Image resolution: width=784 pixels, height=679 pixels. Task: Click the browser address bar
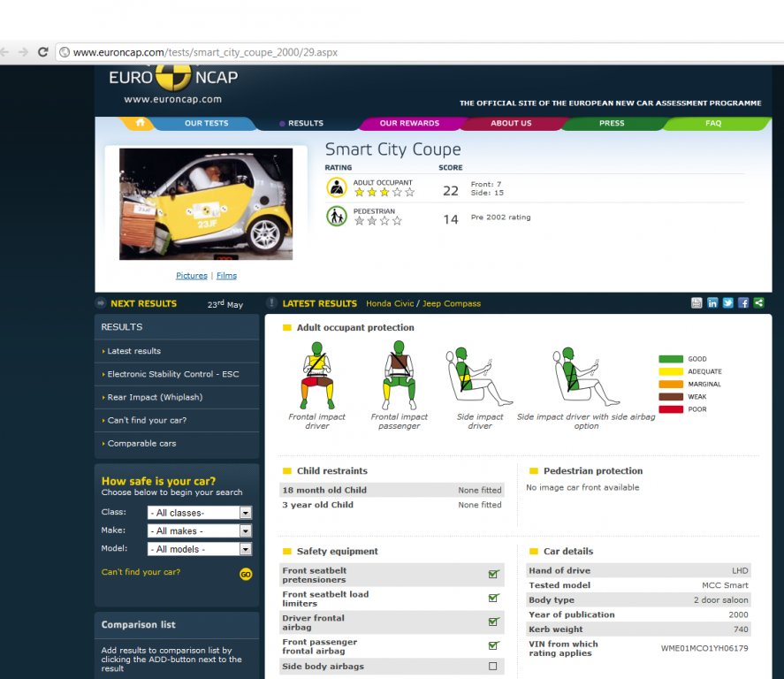pos(420,52)
